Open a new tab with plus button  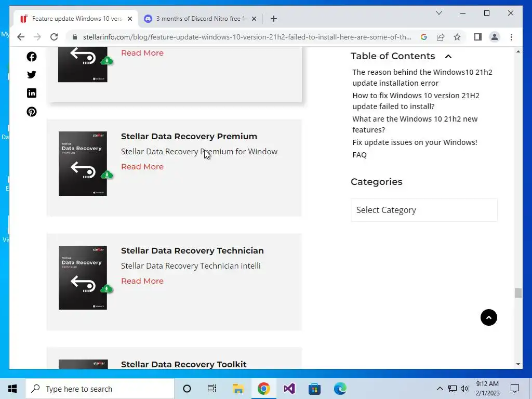click(274, 19)
